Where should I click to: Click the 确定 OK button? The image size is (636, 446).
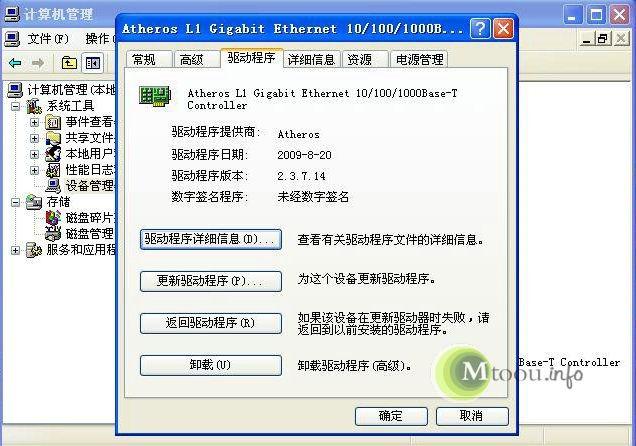[x=391, y=416]
